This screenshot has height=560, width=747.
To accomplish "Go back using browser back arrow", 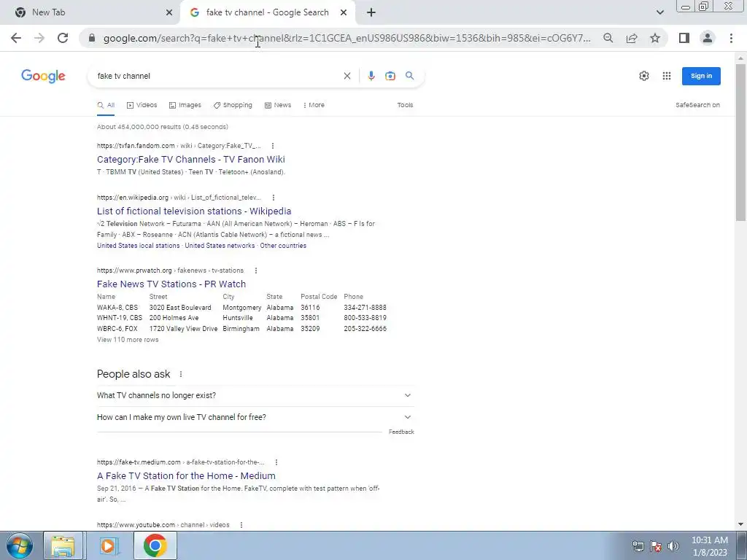I will [16, 38].
